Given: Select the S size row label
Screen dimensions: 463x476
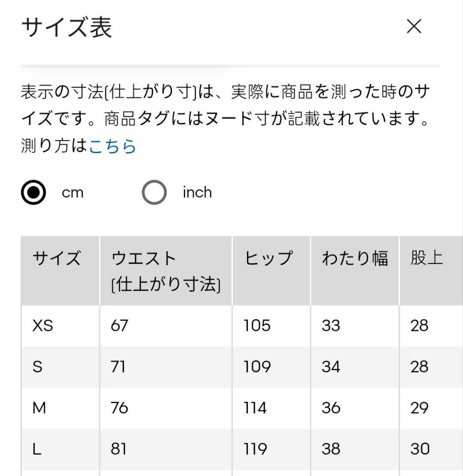Looking at the screenshot, I should (x=37, y=367).
